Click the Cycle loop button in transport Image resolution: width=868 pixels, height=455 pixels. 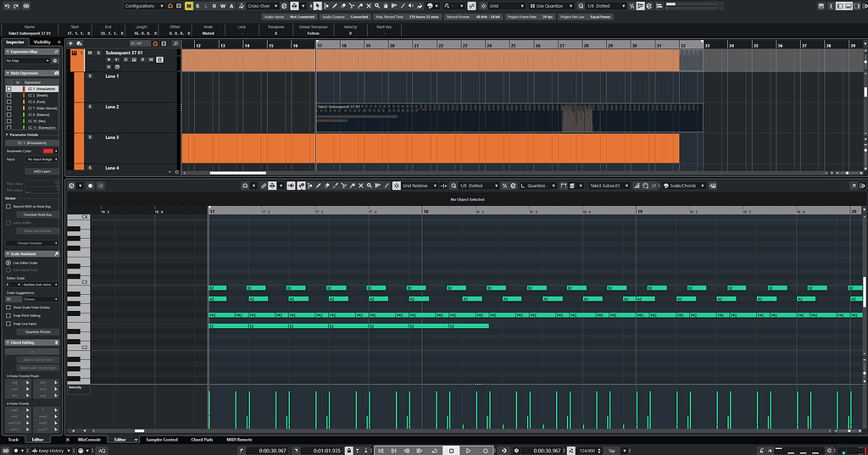click(434, 451)
